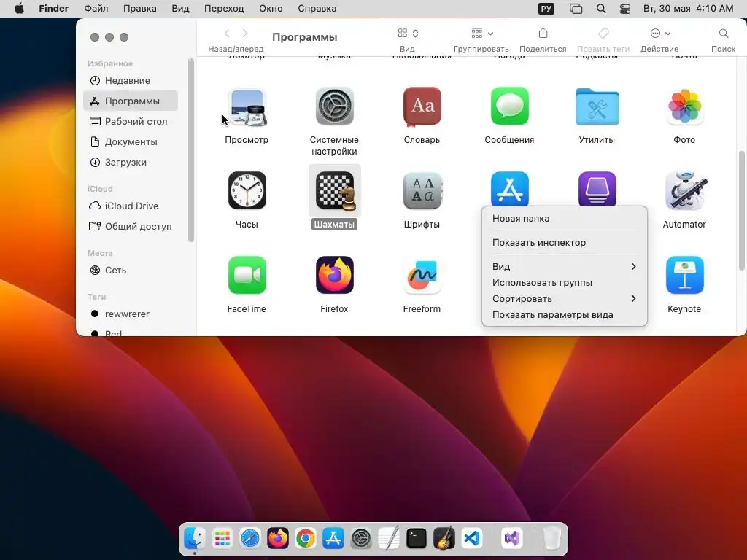Expand the Вид submenu in context menu

click(x=564, y=267)
